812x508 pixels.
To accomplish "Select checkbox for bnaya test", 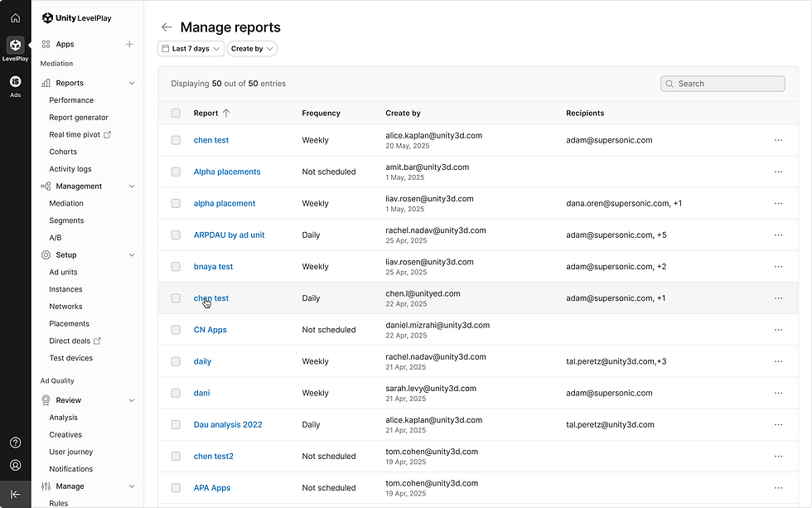I will pyautogui.click(x=176, y=267).
